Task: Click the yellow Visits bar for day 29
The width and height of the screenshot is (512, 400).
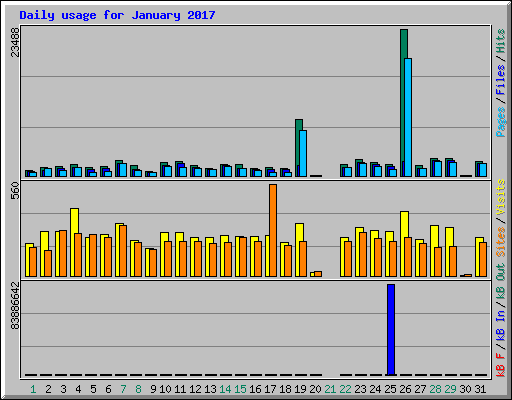Action: pos(449,252)
